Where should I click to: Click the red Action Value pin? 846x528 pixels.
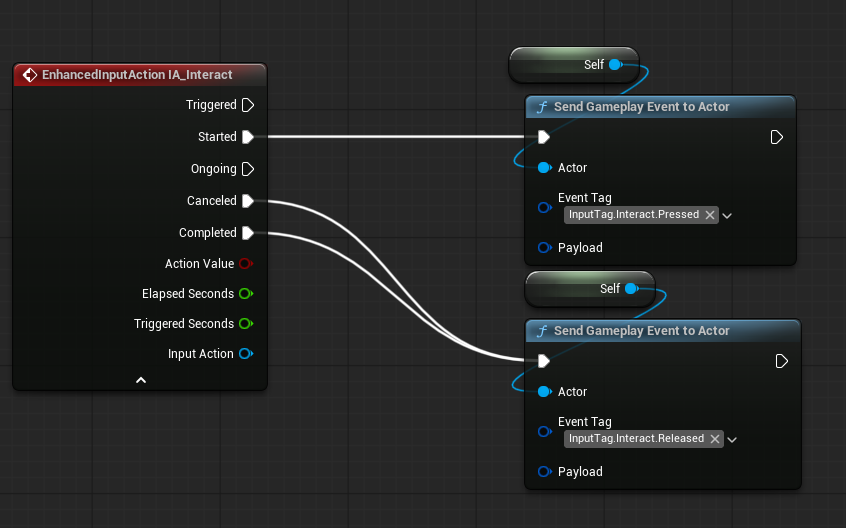pos(245,264)
